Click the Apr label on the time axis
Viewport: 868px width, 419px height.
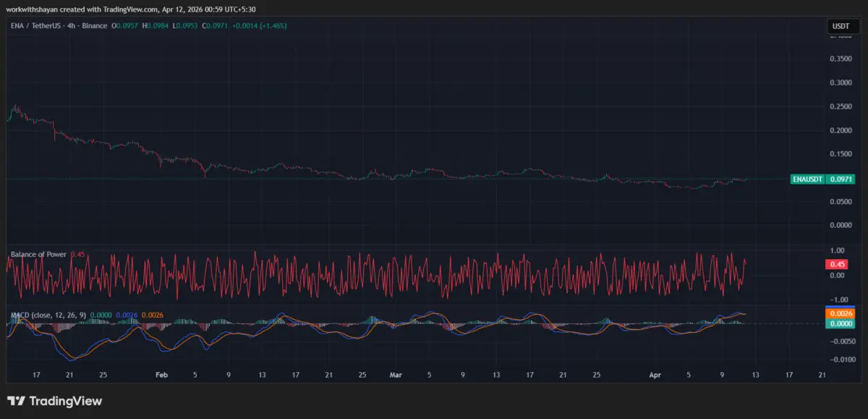pyautogui.click(x=655, y=375)
